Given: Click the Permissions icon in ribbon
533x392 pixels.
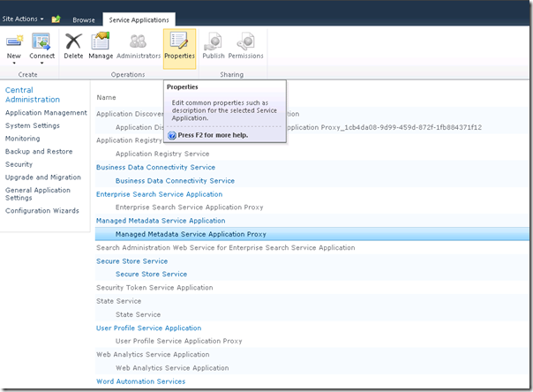Looking at the screenshot, I should 246,45.
